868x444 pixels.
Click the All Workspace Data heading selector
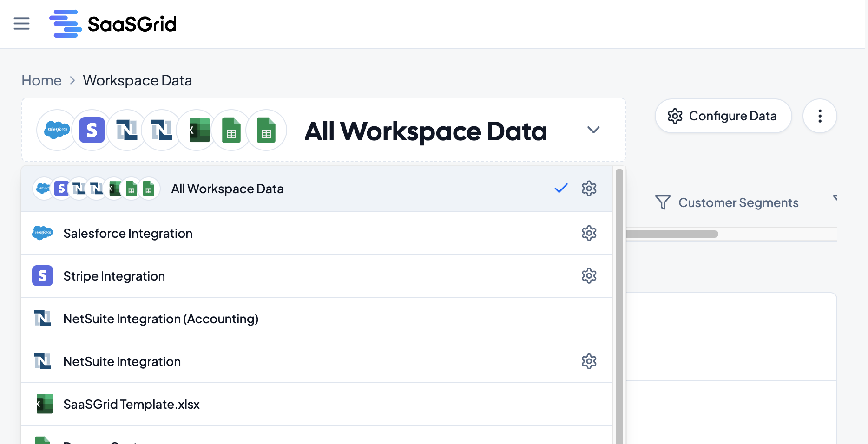coord(425,131)
